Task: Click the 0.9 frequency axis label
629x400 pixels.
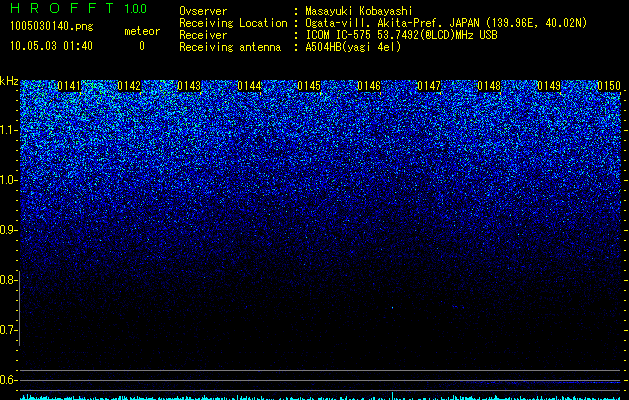Action: tap(8, 230)
